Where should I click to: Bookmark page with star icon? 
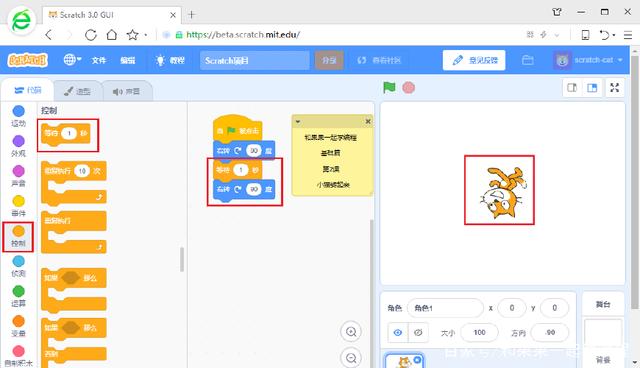[132, 35]
